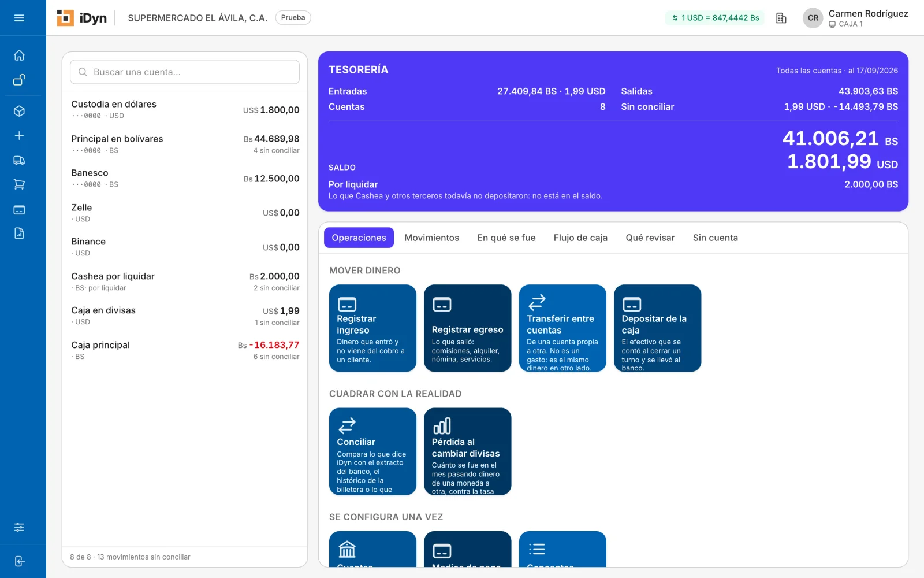Open the Conciliar operation card
This screenshot has height=578, width=924.
[x=372, y=451]
